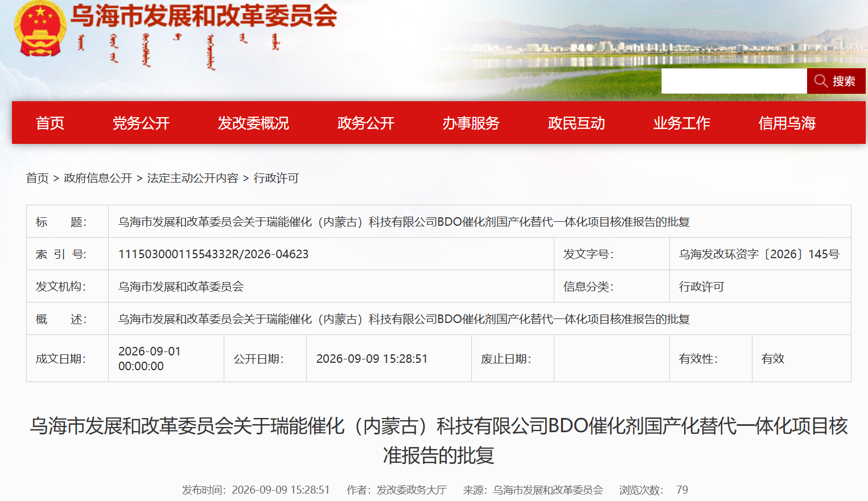Viewport: 868px width, 501px height.
Task: Select the 成文日期 value 2026-09-01 00:00:00
Action: (150, 359)
